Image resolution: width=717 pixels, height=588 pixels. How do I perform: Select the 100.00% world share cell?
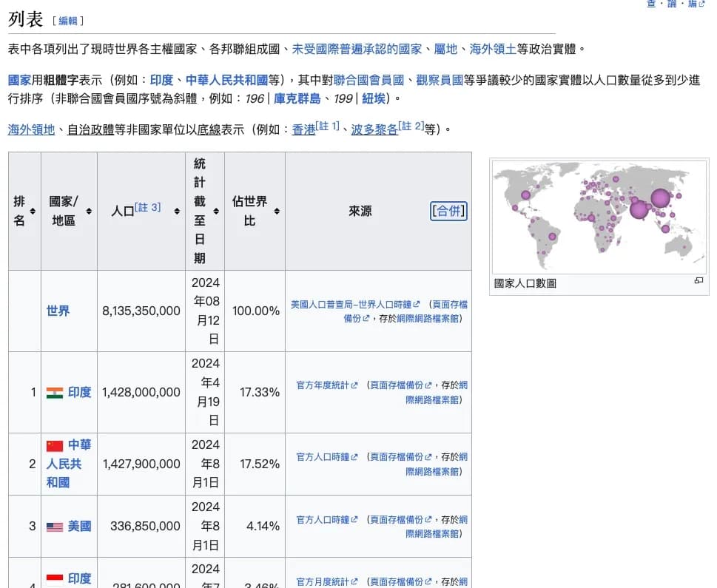[255, 311]
